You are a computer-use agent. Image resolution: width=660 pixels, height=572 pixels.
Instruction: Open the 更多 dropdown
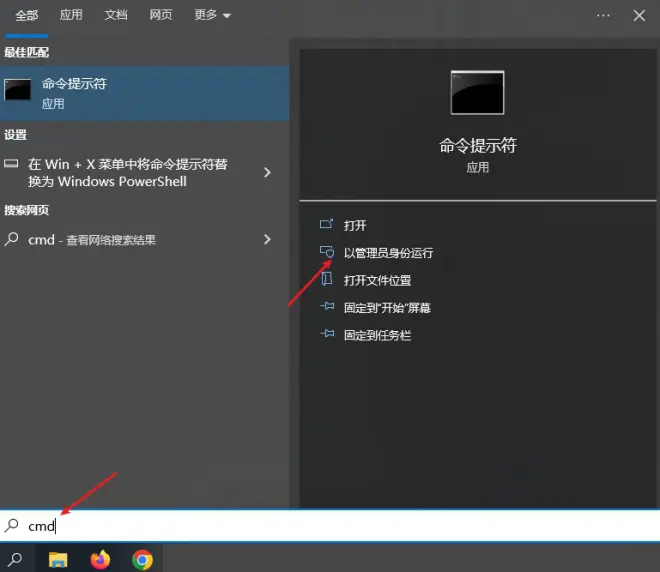[x=212, y=15]
